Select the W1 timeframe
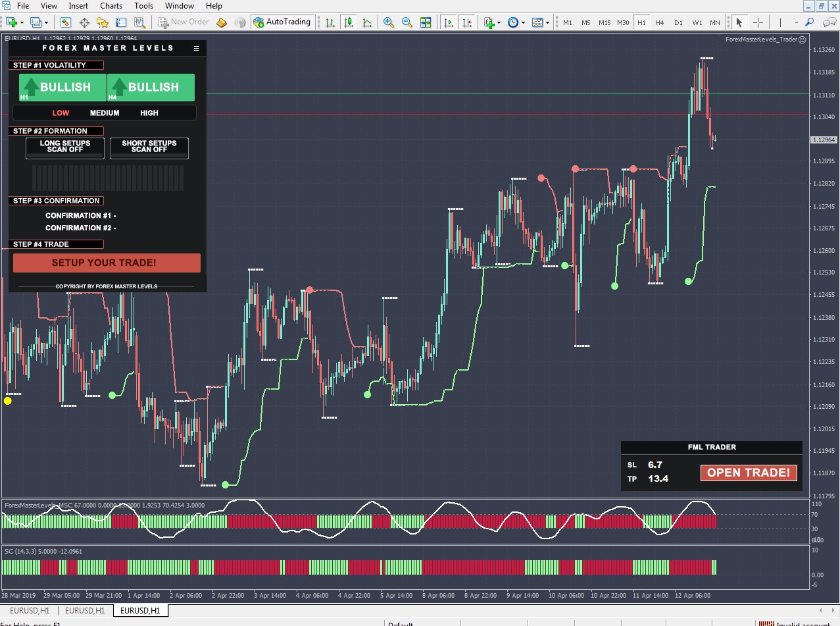The height and width of the screenshot is (626, 840). click(697, 22)
